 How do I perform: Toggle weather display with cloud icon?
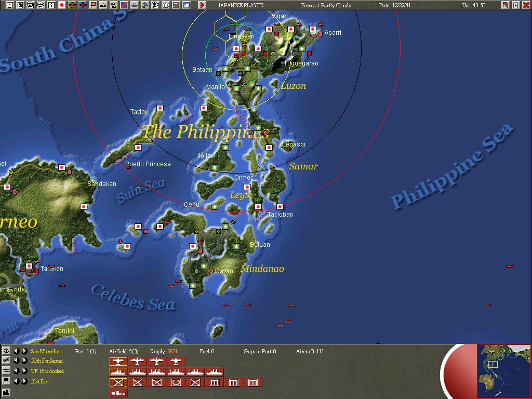point(186,5)
